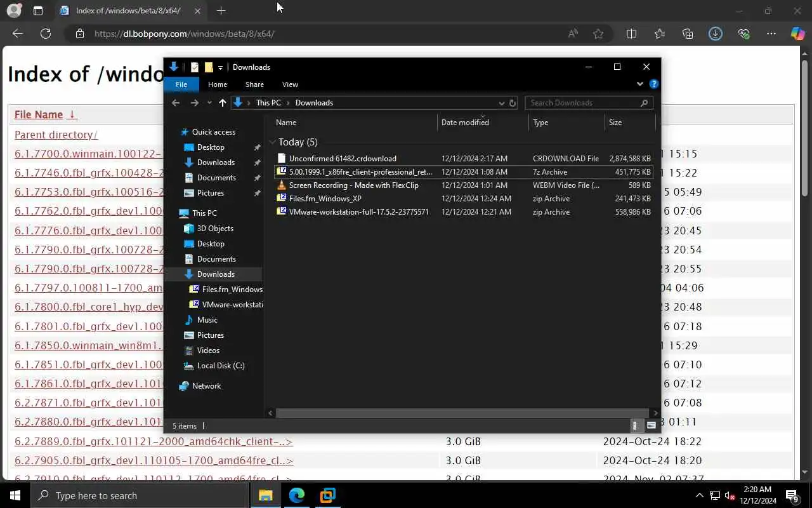Viewport: 812px width, 508px height.
Task: Open Local Disk (C:) in navigation pane
Action: point(220,366)
